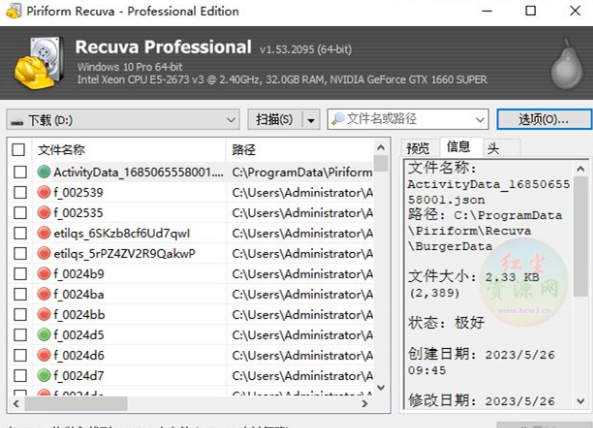593x428 pixels.
Task: Check the box for f_002539
Action: pos(20,192)
